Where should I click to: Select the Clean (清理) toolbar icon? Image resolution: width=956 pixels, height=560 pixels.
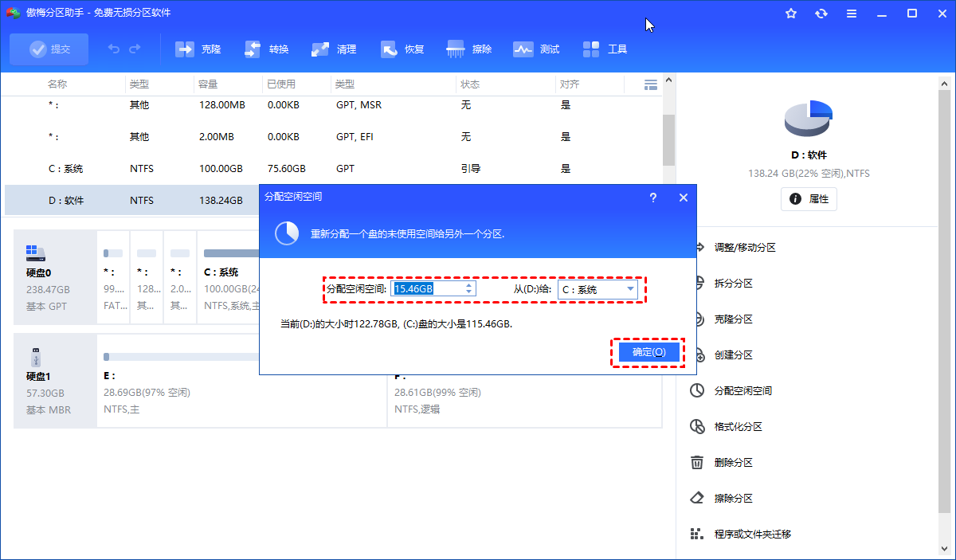pyautogui.click(x=321, y=49)
